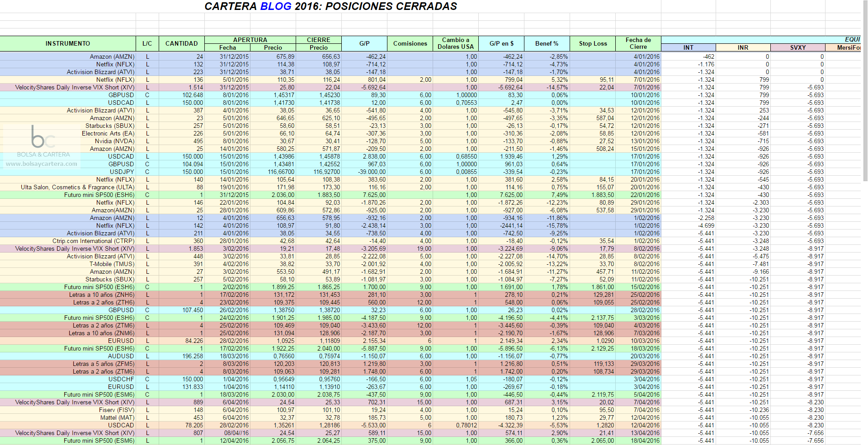Select the INSTRUMENTO column header
This screenshot has width=868, height=445.
coord(68,43)
